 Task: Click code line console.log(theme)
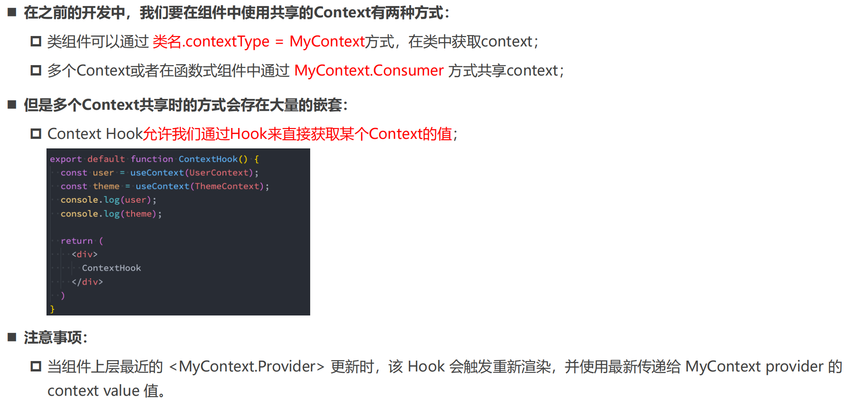point(111,214)
